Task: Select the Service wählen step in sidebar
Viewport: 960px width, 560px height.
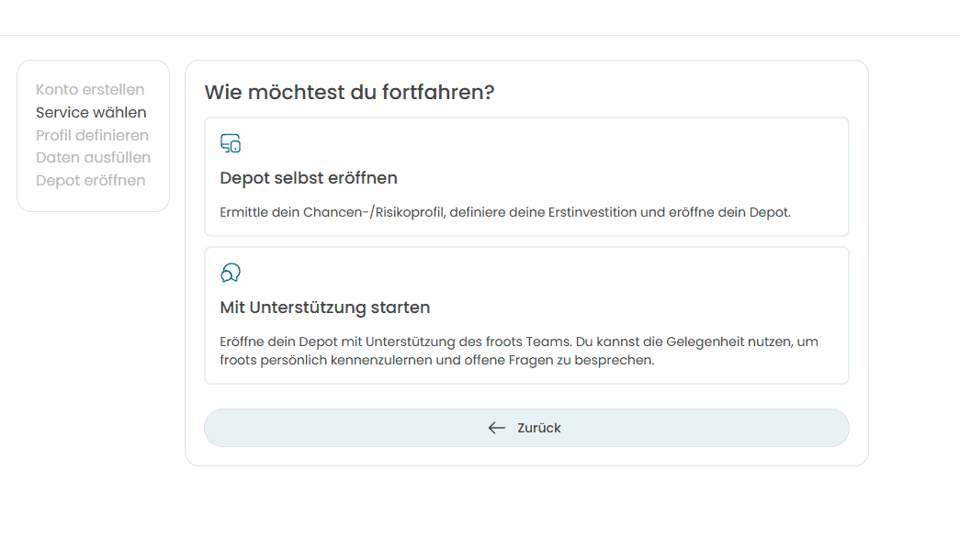Action: coord(91,113)
